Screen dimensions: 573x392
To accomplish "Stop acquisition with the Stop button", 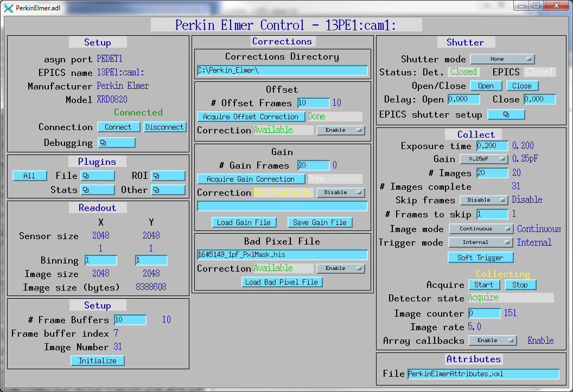I will (x=520, y=285).
